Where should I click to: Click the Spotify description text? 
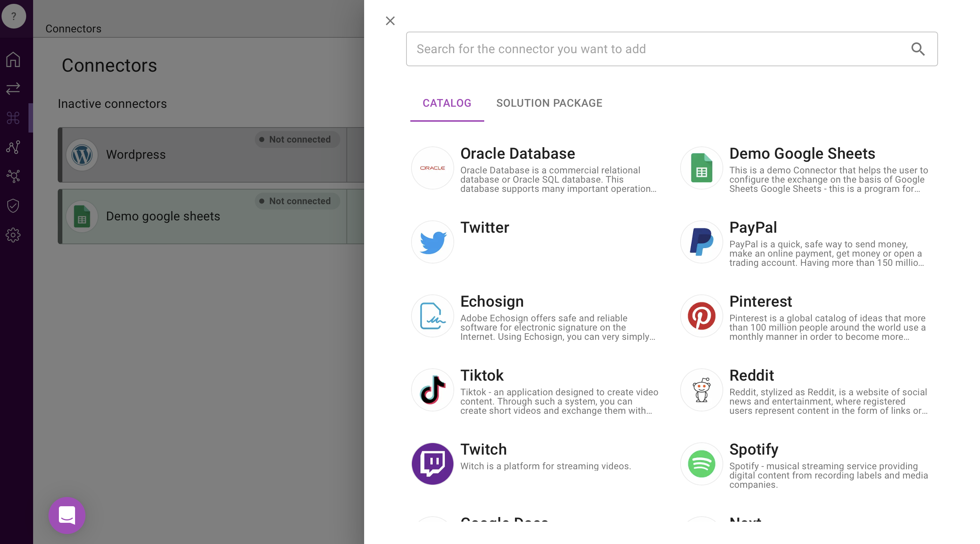point(829,475)
